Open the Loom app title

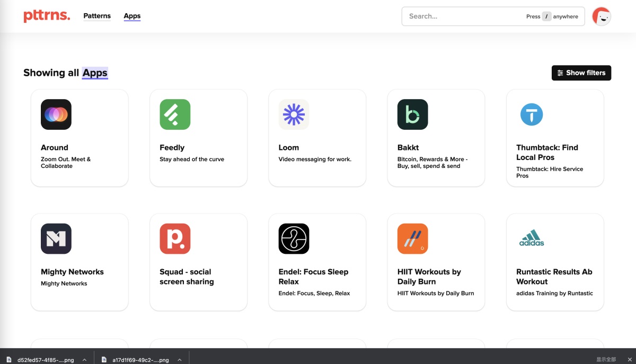click(289, 148)
